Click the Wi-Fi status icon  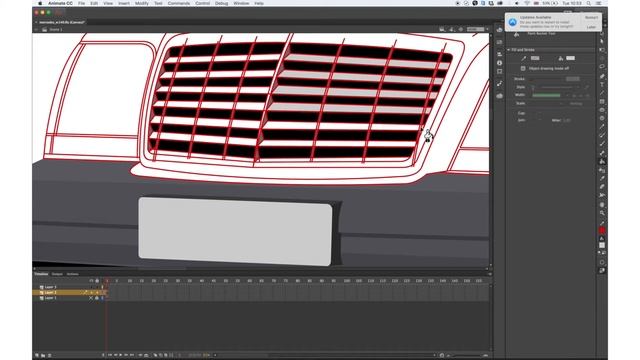[x=527, y=3]
